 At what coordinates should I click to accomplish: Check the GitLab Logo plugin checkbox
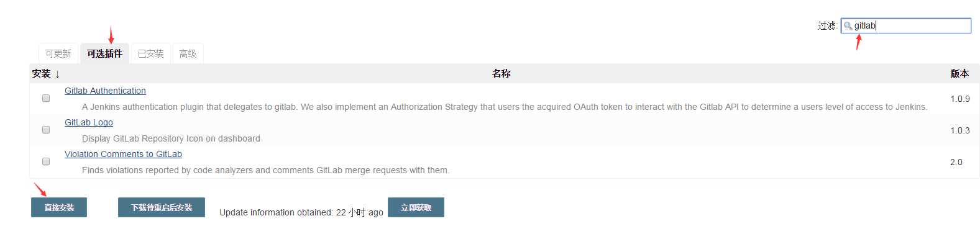46,130
